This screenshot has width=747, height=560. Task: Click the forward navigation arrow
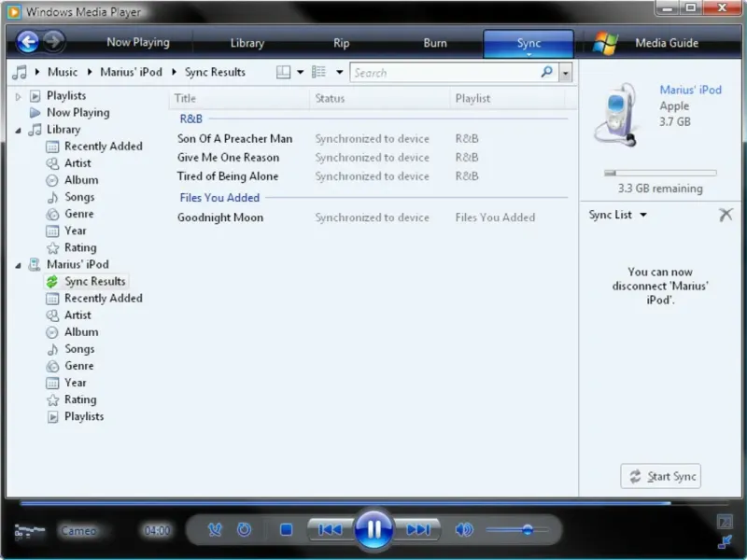click(x=54, y=41)
